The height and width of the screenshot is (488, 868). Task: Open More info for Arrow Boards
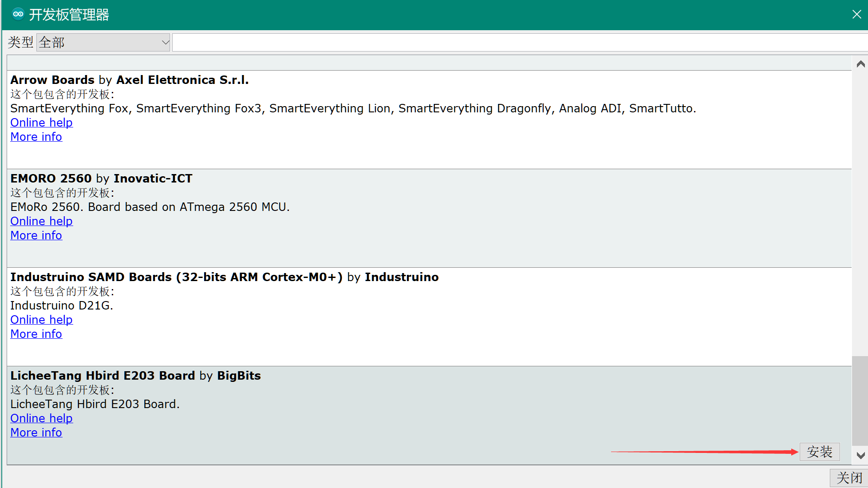point(36,137)
